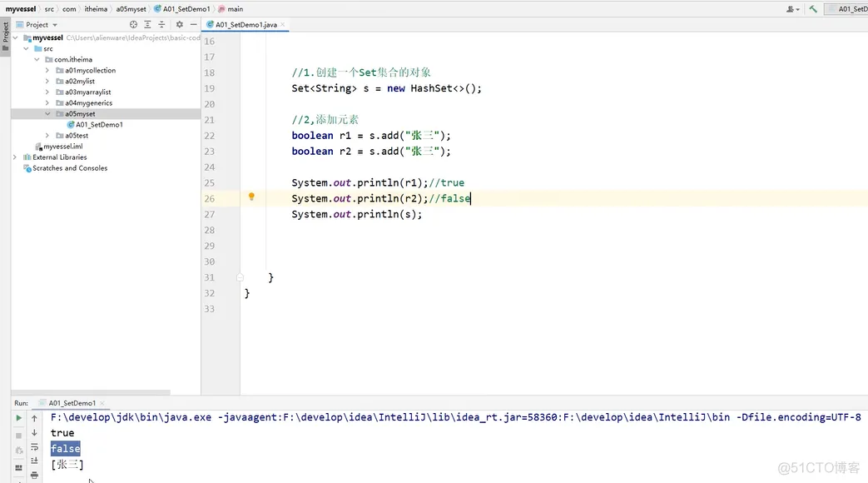Image resolution: width=868 pixels, height=483 pixels.
Task: Toggle scroll-to-end in the console output
Action: 34,461
